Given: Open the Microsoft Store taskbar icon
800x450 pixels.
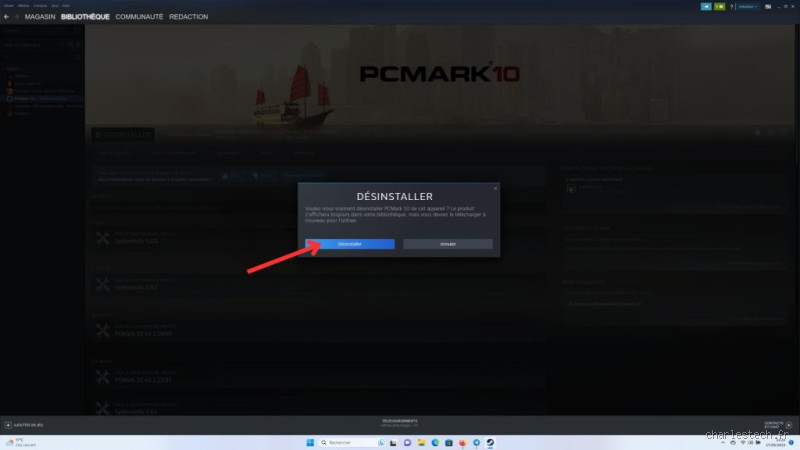Looking at the screenshot, I should pyautogui.click(x=448, y=442).
